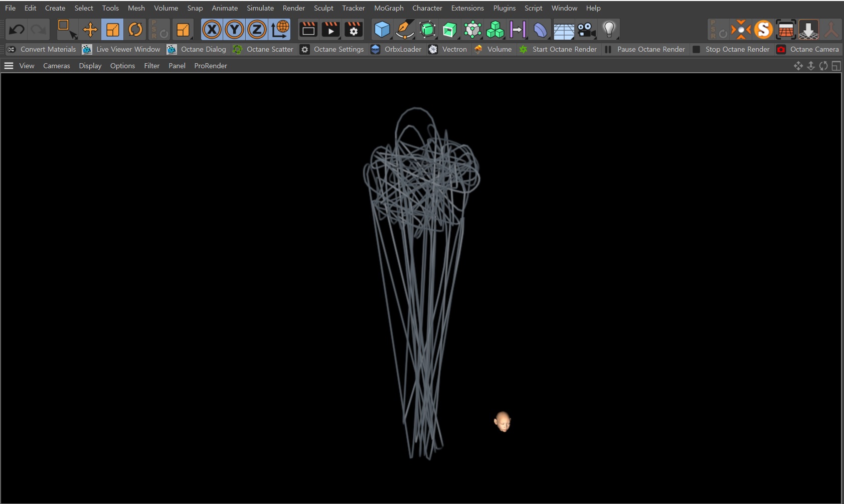Open viewport View menu
This screenshot has height=504, width=844.
[x=27, y=66]
